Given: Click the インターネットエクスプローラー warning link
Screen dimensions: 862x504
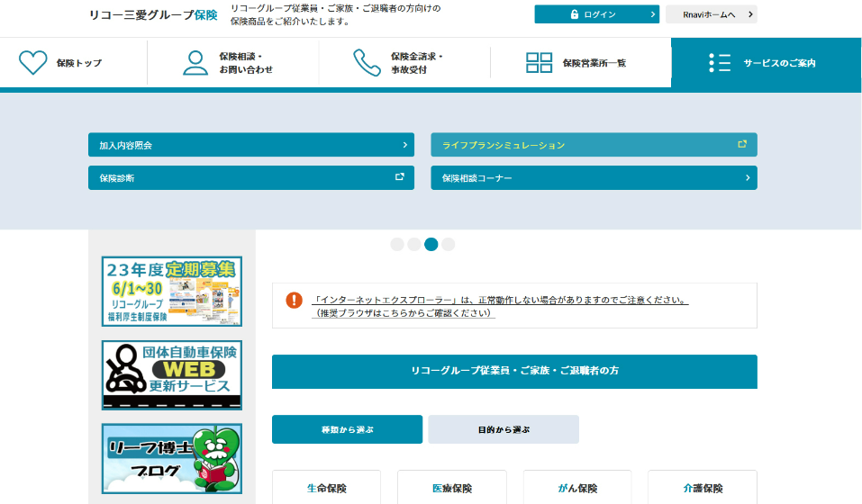Looking at the screenshot, I should click(x=500, y=301).
